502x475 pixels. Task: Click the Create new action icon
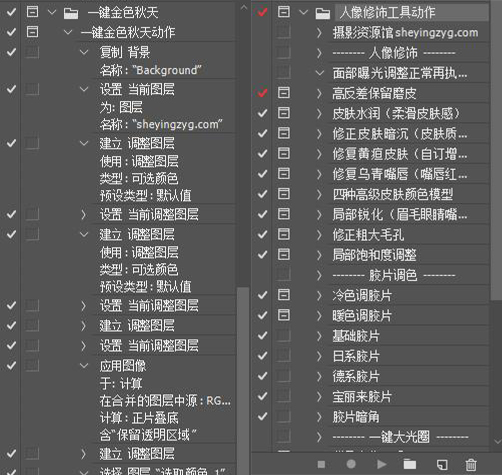(442, 464)
